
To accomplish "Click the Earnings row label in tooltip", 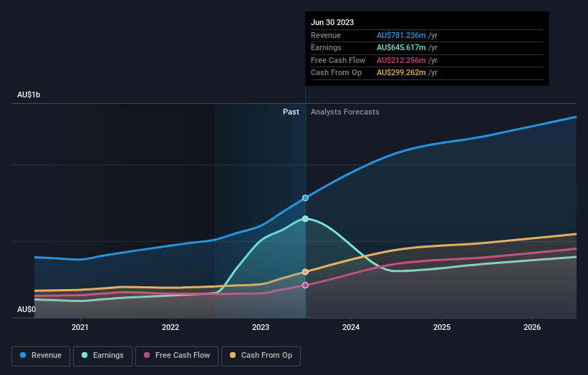I will tap(326, 47).
